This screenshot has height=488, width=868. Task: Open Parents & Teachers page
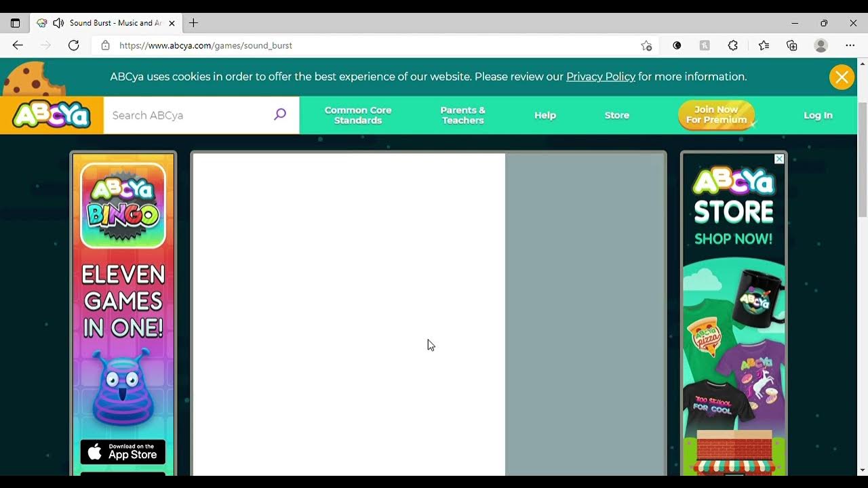coord(463,115)
